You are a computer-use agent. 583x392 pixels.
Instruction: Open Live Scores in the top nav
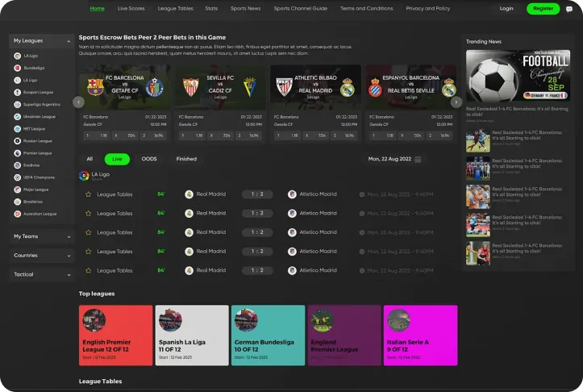[x=131, y=9]
